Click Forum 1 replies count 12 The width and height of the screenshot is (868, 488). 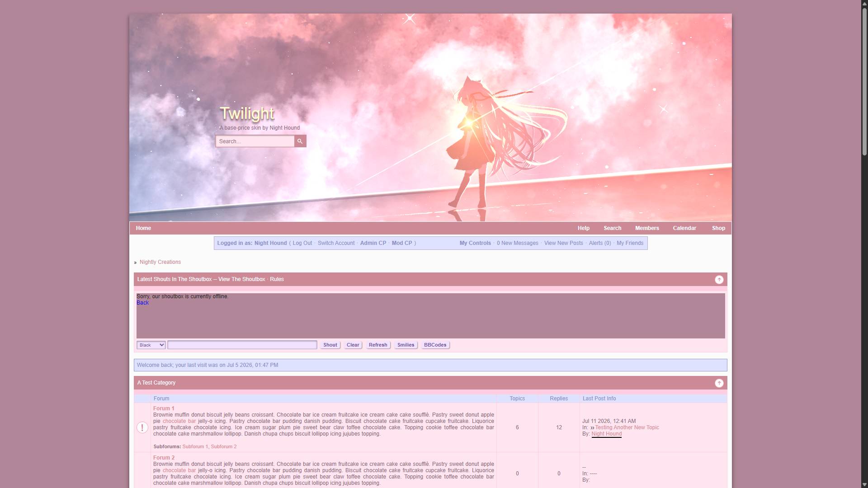pos(559,427)
